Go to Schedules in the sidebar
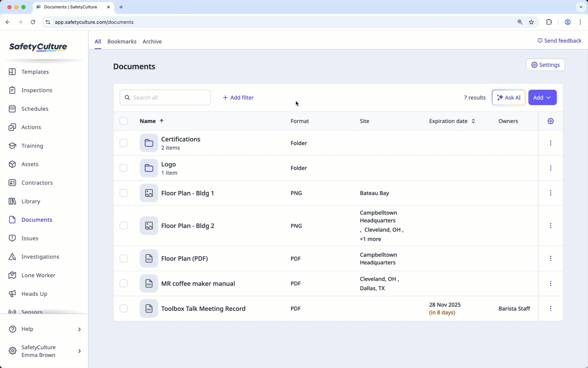The image size is (588, 368). click(35, 109)
